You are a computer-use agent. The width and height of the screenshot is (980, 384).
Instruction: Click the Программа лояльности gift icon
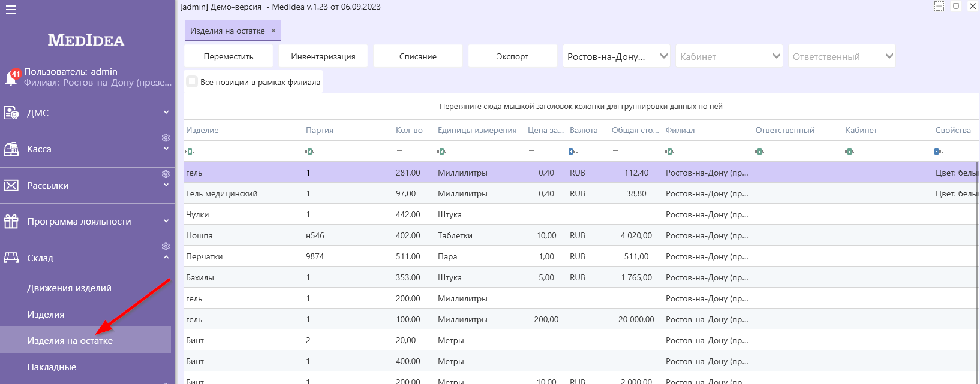11,222
